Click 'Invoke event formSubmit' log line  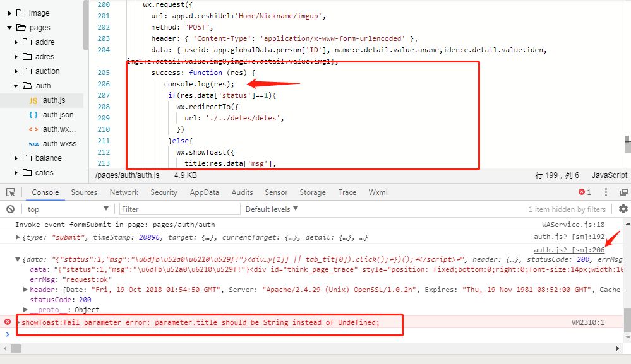(115, 225)
